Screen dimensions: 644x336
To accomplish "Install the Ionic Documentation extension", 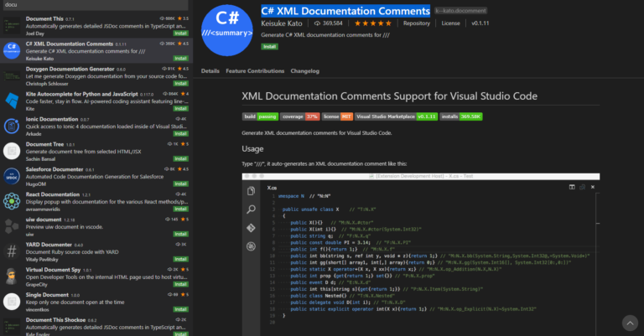I will pyautogui.click(x=180, y=134).
